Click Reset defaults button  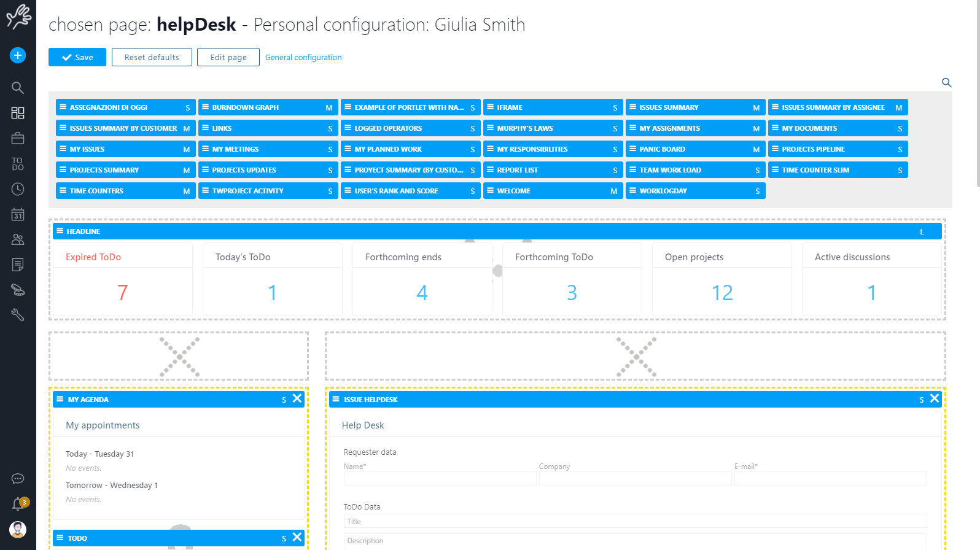pos(152,57)
